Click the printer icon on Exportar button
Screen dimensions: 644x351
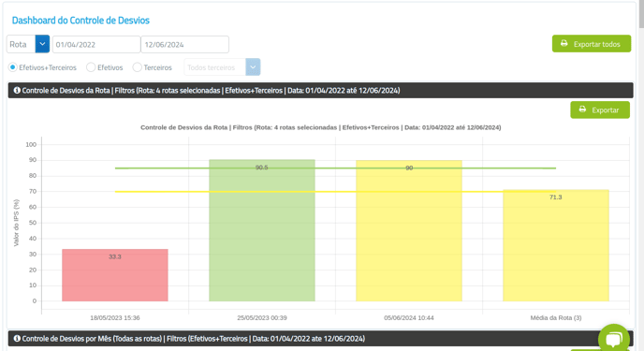coord(582,110)
